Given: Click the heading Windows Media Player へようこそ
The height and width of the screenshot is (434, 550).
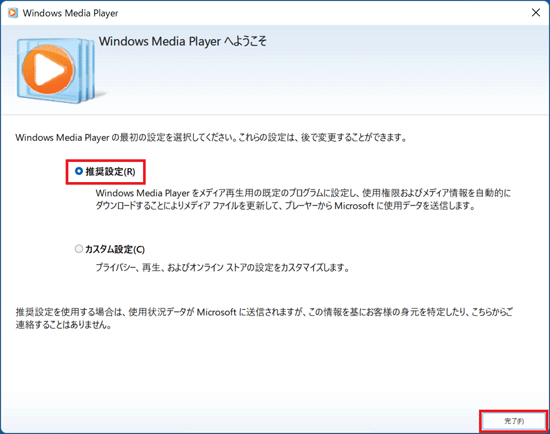Looking at the screenshot, I should [x=182, y=41].
